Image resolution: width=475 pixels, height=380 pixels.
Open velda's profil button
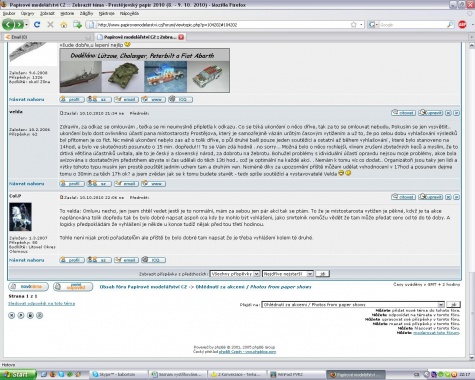click(x=72, y=184)
